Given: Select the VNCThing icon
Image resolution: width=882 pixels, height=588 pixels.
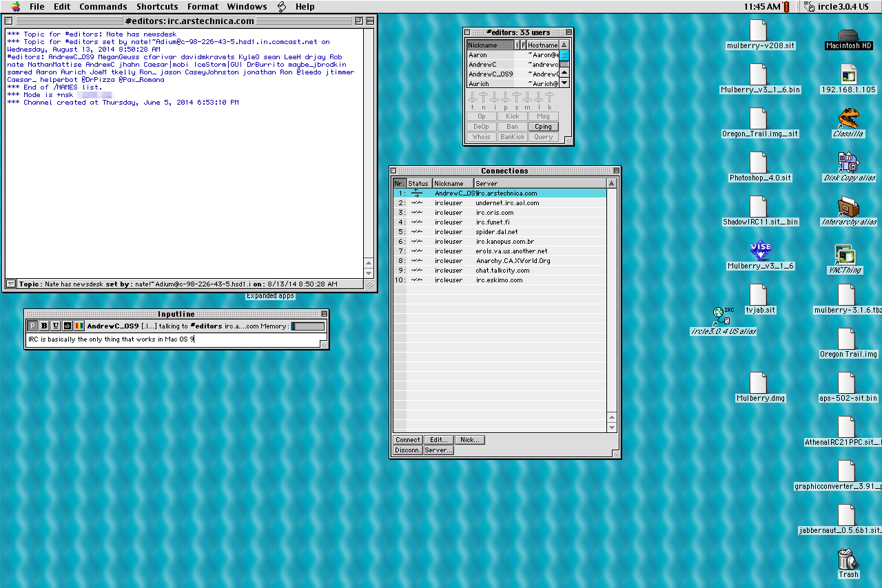Looking at the screenshot, I should click(845, 260).
